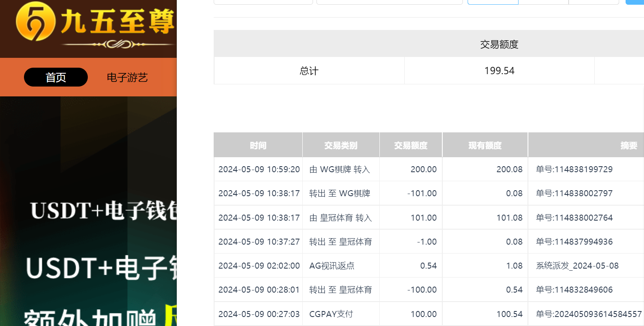Select amount 0.54 in AG视讯返点 row
This screenshot has width=644, height=326.
click(x=429, y=266)
